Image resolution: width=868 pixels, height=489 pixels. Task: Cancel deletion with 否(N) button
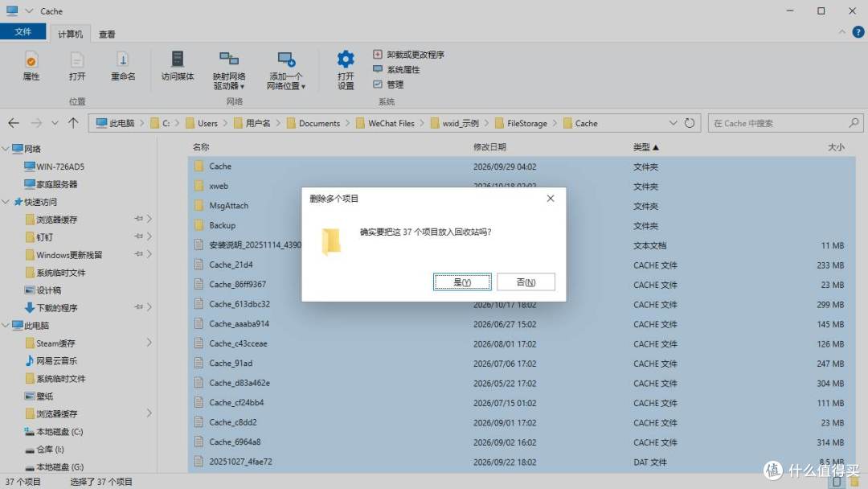[x=526, y=281]
